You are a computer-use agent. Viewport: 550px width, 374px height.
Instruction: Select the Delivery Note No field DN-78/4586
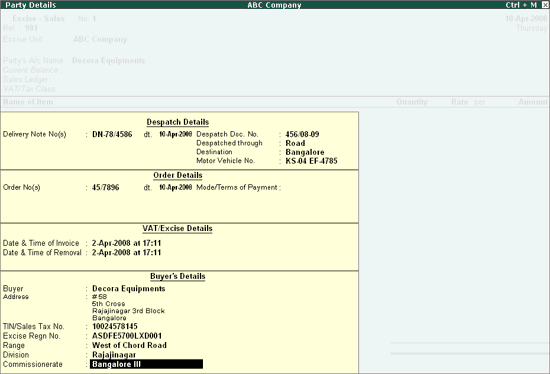112,134
